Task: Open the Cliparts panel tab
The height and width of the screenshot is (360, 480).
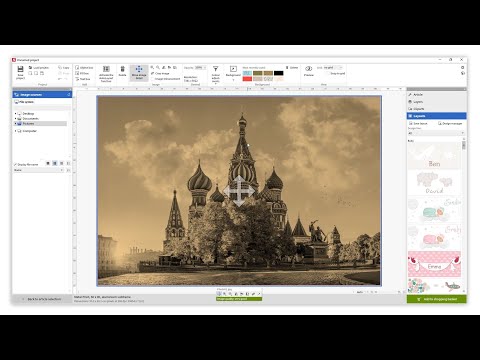Action: [436, 109]
